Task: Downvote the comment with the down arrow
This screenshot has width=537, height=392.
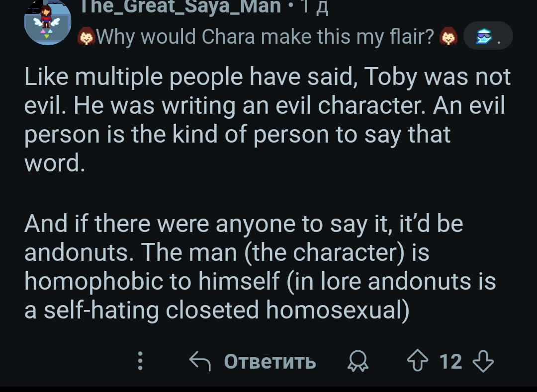Action: click(x=483, y=361)
